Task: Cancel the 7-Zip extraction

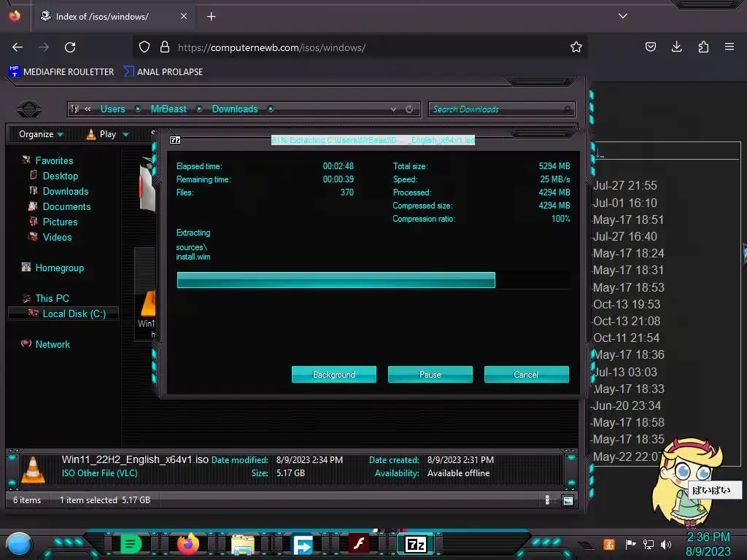Action: coord(526,374)
